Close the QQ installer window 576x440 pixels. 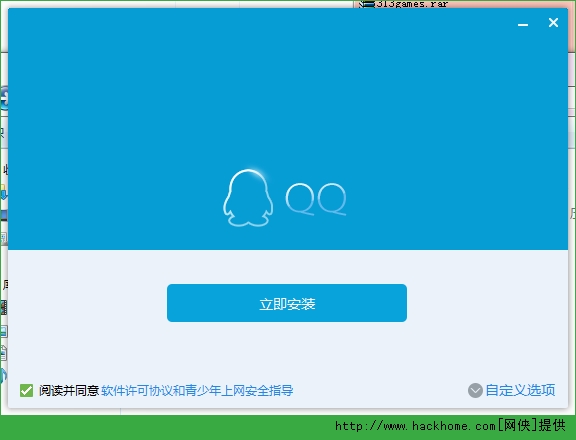pos(553,23)
